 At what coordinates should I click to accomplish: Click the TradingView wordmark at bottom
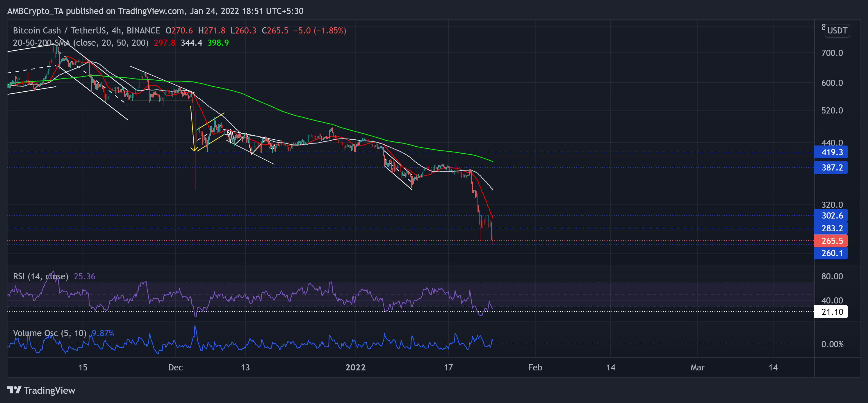click(x=49, y=390)
